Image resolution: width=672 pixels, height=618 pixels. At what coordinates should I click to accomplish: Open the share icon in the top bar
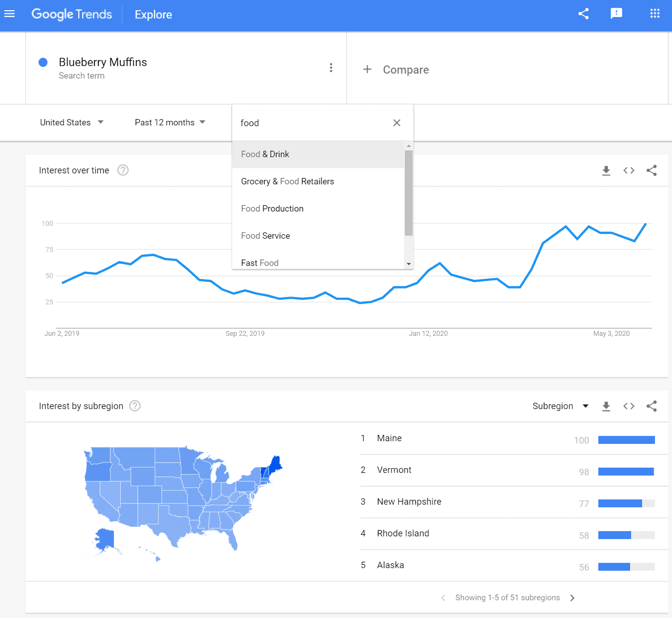[583, 14]
